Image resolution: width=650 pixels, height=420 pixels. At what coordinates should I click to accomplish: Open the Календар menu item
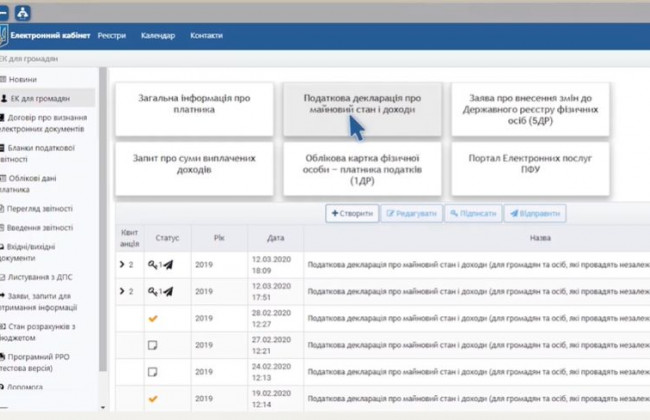(157, 36)
